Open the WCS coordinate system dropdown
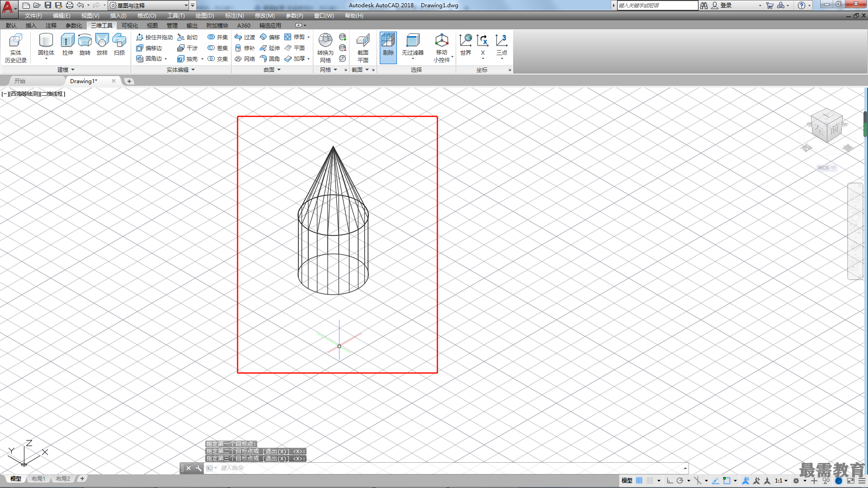This screenshot has width=868, height=488. click(826, 168)
